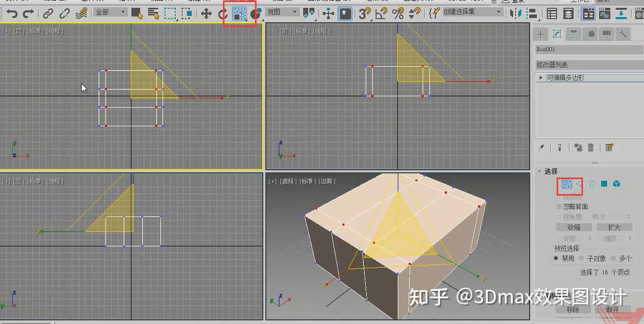This screenshot has height=324, width=644.
Task: Expand the 可编辑多边形 modifier stack entry
Action: click(542, 78)
